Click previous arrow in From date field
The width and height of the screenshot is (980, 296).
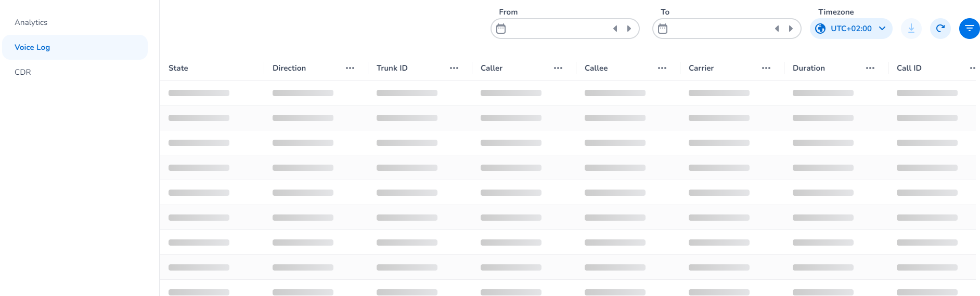(x=615, y=29)
